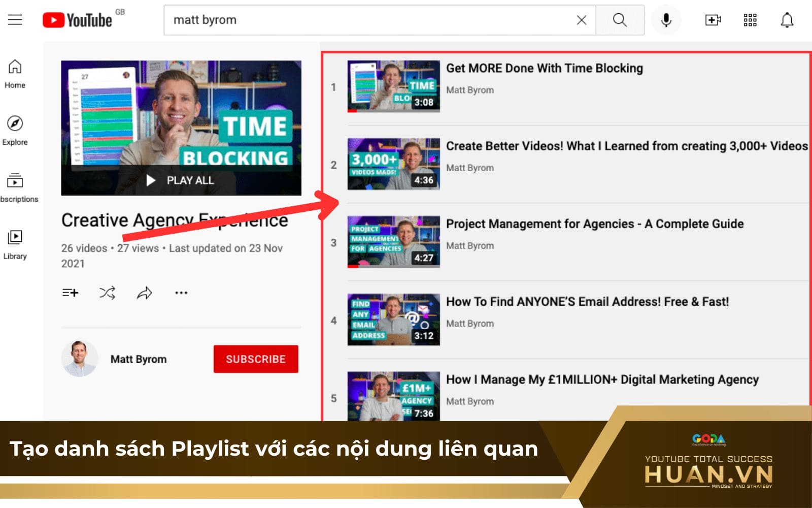Screen dimensions: 812x508
Task: Open Matt Byrom channel name below playlist
Action: [x=139, y=359]
